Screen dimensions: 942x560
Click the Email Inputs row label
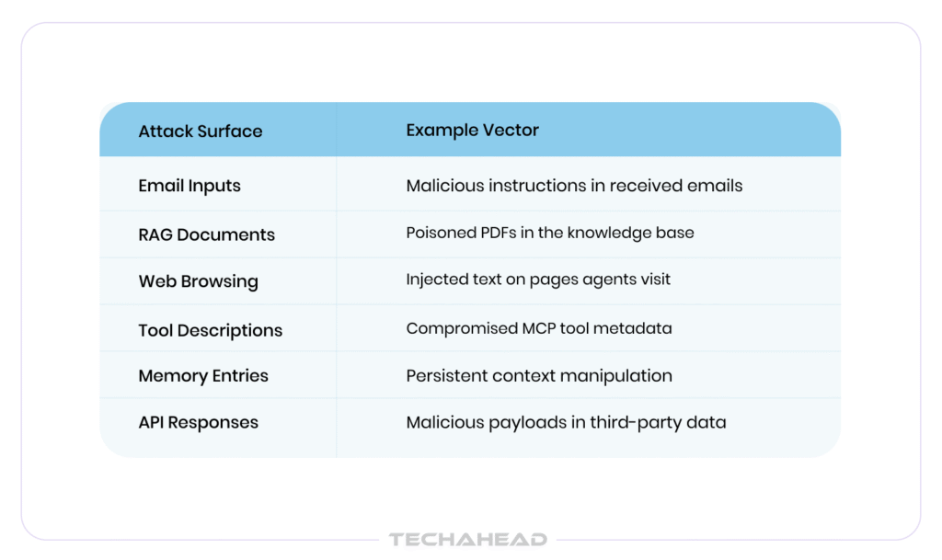pos(189,185)
